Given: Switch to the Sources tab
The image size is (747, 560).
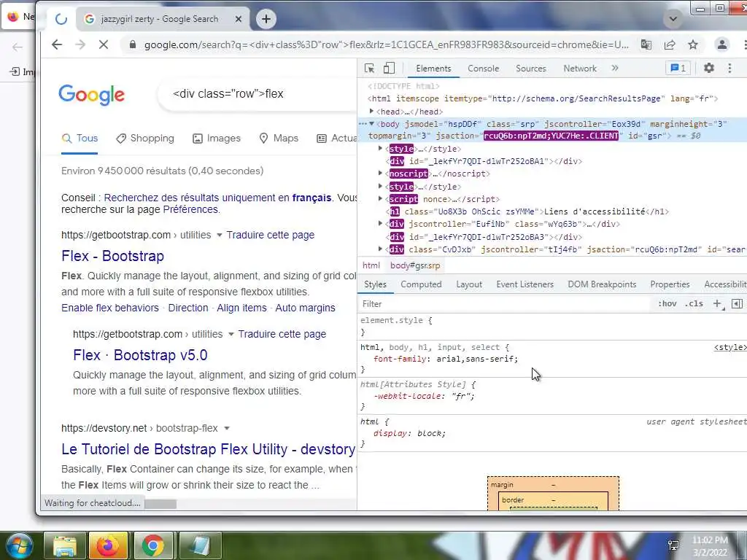Looking at the screenshot, I should click(531, 69).
